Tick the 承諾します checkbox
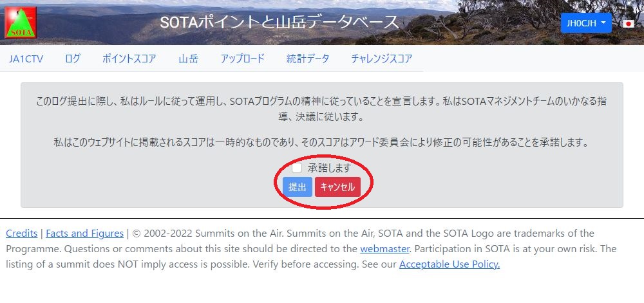This screenshot has width=644, height=303. tap(297, 168)
